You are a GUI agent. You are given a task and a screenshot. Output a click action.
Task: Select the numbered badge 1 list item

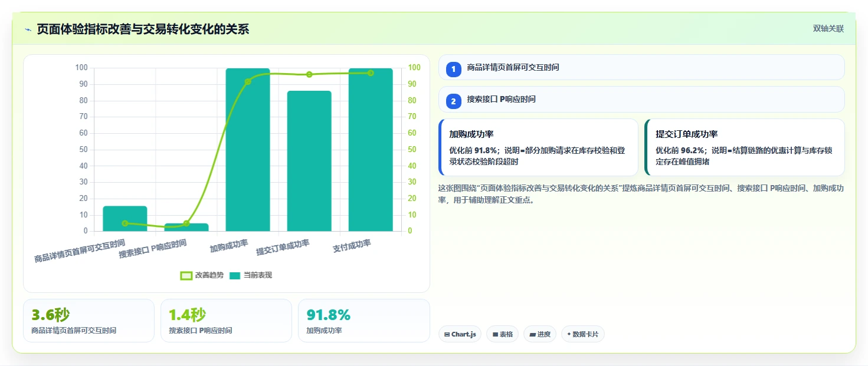[x=453, y=70]
